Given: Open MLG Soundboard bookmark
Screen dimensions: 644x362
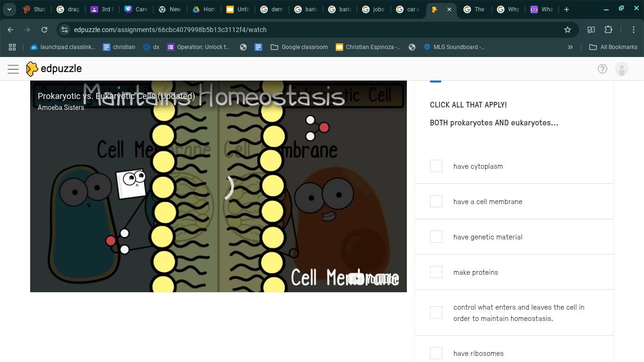Looking at the screenshot, I should (x=454, y=47).
